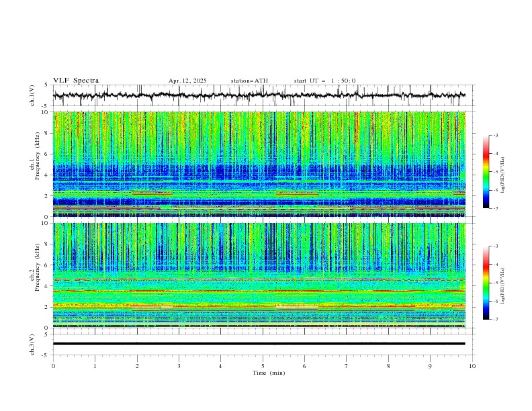This screenshot has height=411, width=532.
Task: Click time axis tick label "7"
Action: click(347, 366)
